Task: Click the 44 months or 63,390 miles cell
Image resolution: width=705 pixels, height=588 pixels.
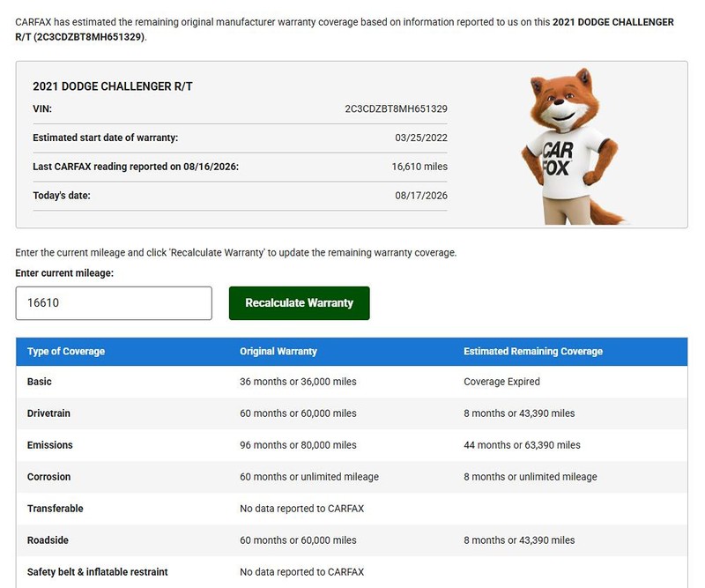Action: [522, 445]
